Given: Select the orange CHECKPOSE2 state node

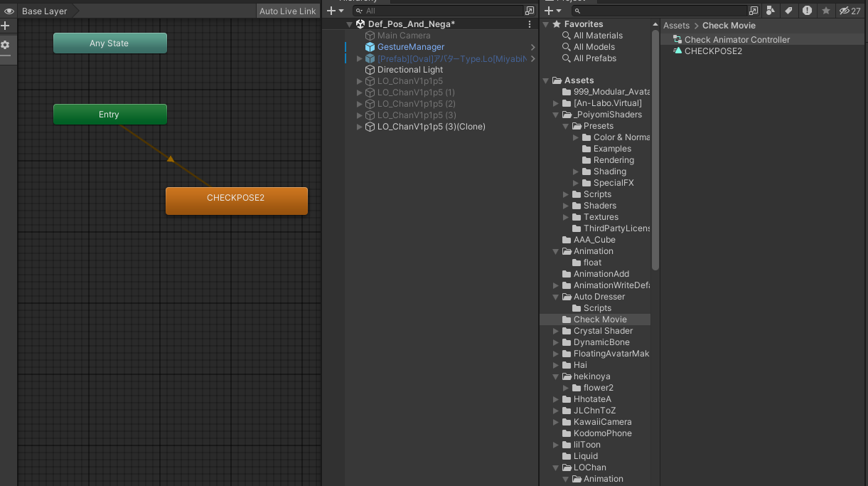Looking at the screenshot, I should coord(237,200).
